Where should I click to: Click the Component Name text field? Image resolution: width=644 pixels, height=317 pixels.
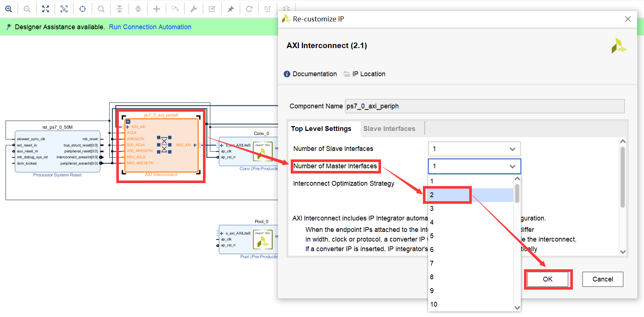point(484,106)
